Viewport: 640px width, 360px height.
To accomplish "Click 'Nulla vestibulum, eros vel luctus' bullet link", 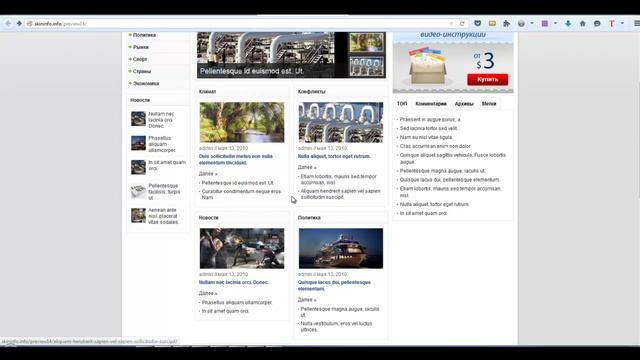I will [x=336, y=327].
